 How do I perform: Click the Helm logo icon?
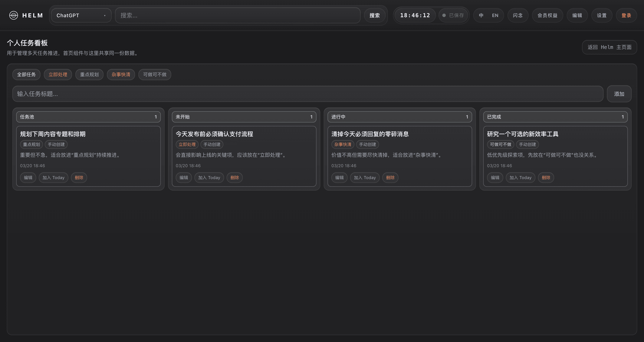click(x=14, y=15)
